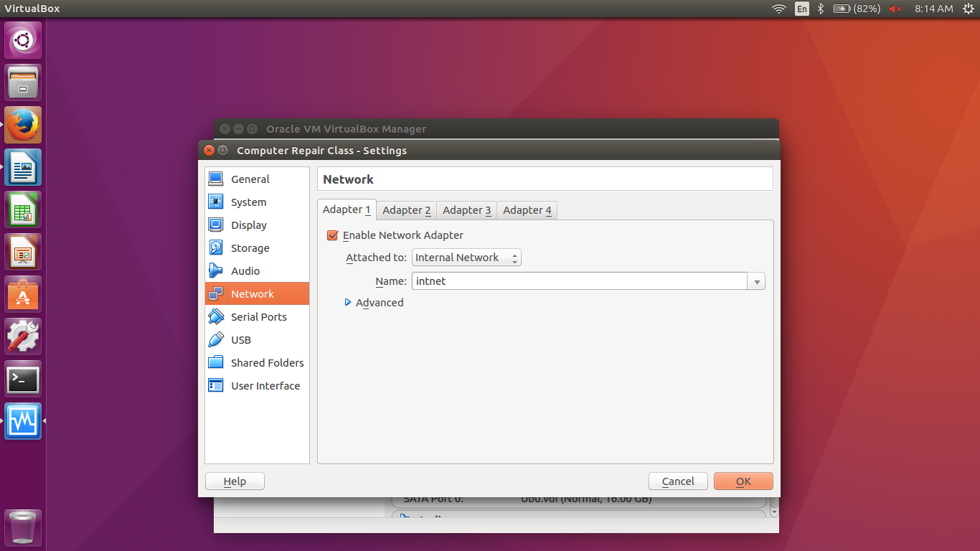Select the USB connector icon
The width and height of the screenshot is (980, 551).
pos(216,339)
